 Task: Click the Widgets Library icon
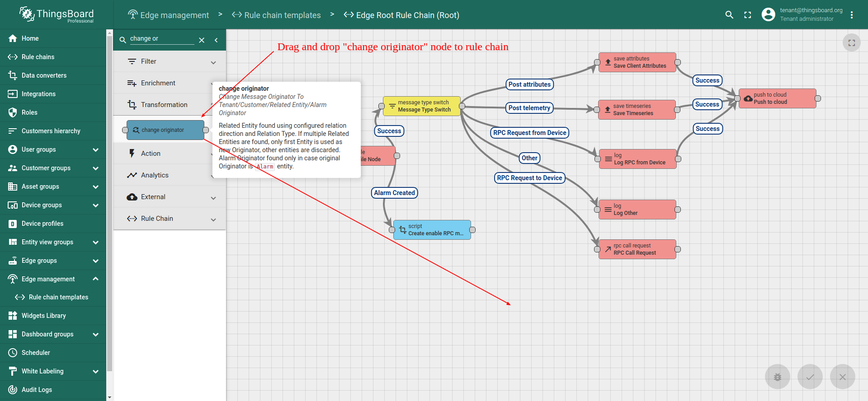tap(13, 316)
